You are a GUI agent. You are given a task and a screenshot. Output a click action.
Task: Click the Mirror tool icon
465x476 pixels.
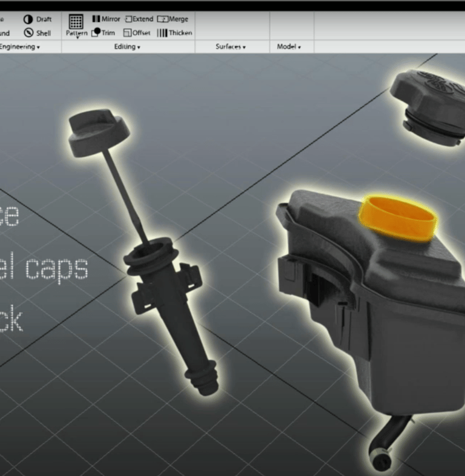click(x=96, y=19)
